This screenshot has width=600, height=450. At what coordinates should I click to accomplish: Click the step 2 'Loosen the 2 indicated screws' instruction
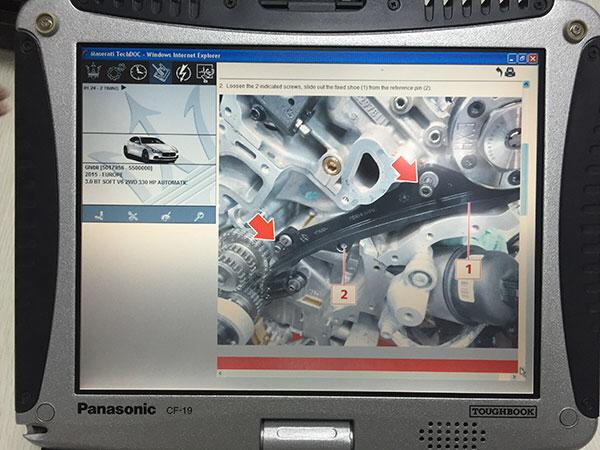pos(325,87)
